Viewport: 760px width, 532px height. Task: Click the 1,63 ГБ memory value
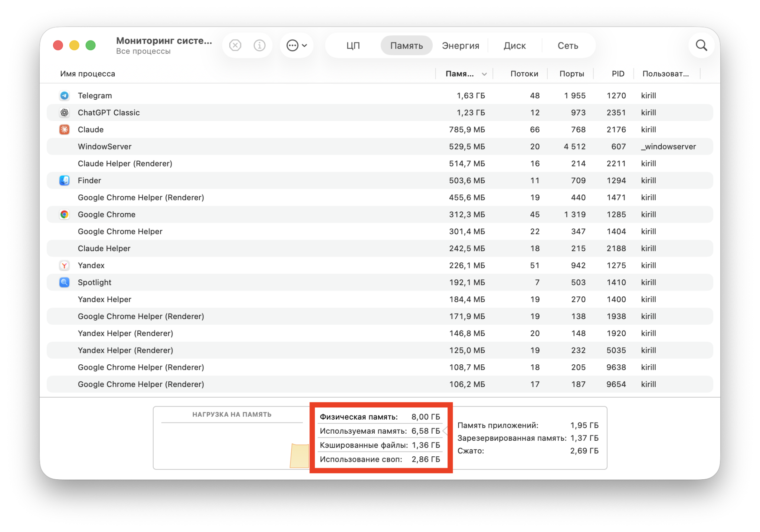coord(471,95)
